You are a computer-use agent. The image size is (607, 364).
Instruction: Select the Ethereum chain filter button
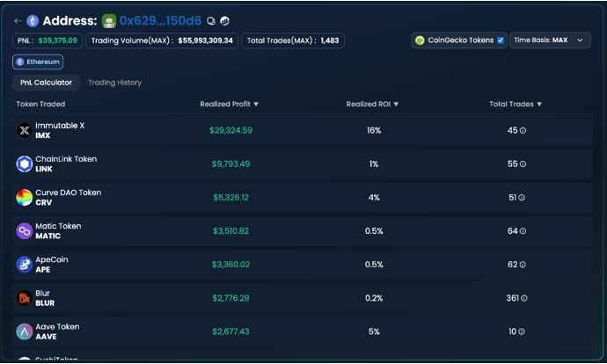click(38, 62)
